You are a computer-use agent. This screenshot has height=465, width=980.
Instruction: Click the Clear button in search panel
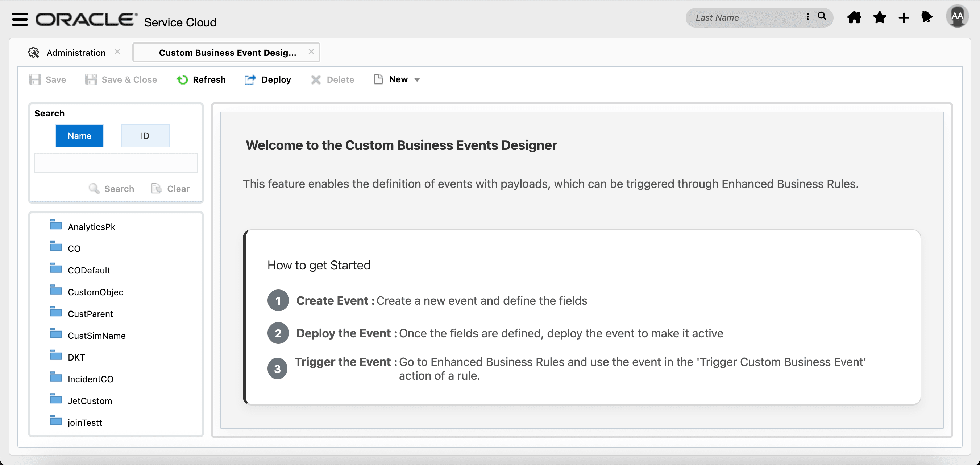[170, 189]
